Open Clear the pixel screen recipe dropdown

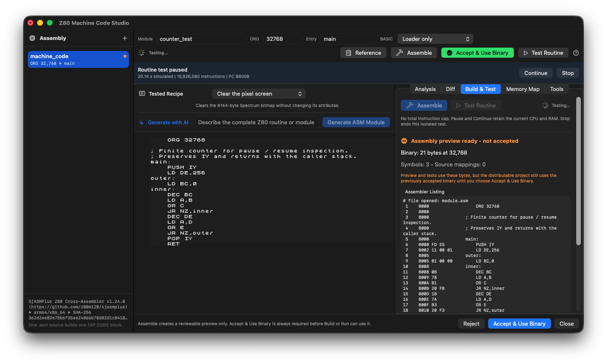(259, 94)
